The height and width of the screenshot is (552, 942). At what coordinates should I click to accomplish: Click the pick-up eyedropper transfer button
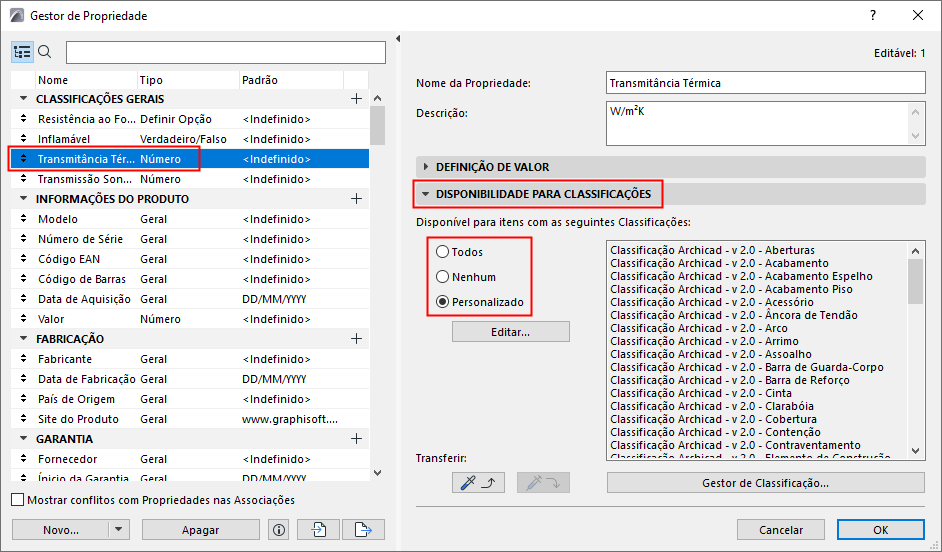478,482
